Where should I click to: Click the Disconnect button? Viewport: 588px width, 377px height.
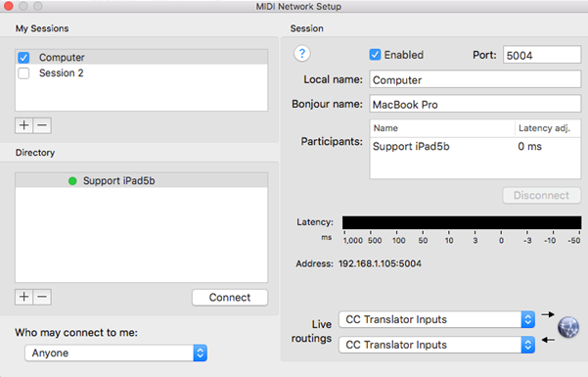point(541,195)
